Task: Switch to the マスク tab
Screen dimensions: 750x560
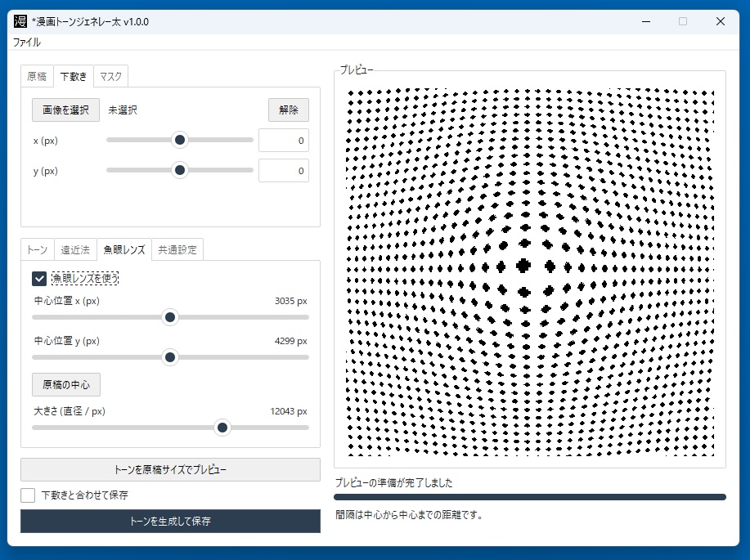Action: [111, 77]
